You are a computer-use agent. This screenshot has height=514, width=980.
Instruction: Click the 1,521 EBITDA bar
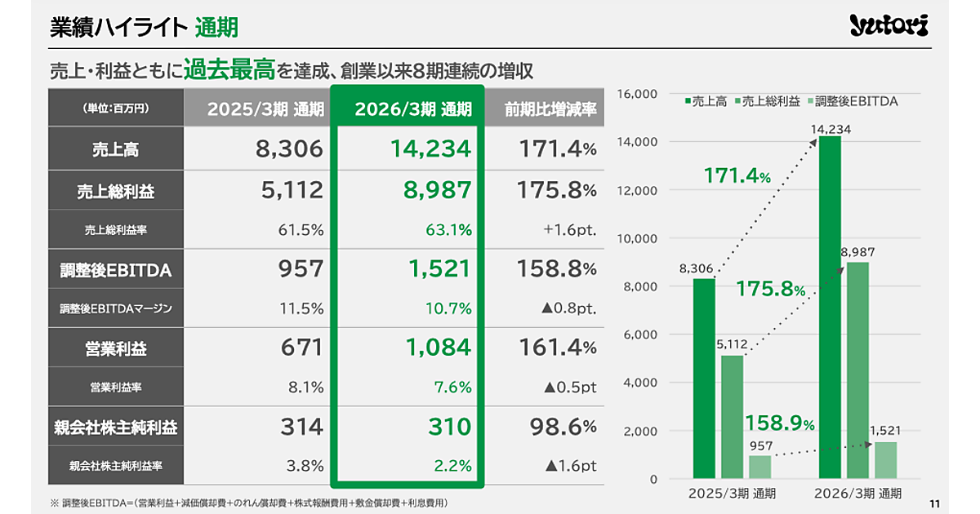[886, 460]
